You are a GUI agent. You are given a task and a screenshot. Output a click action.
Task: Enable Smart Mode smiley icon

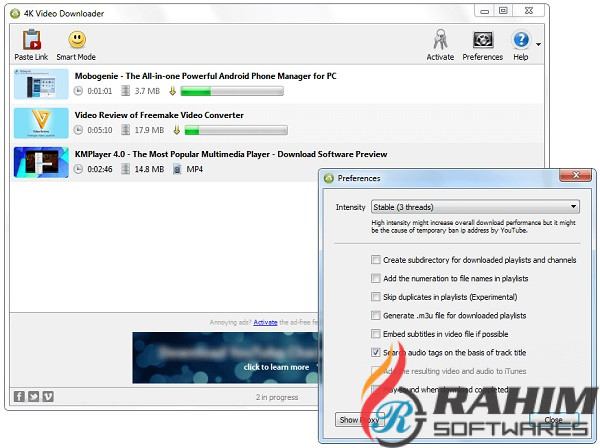click(77, 40)
